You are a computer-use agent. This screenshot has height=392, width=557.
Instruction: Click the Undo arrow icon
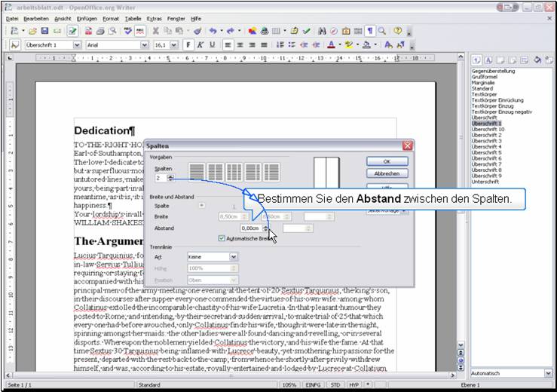click(x=213, y=31)
